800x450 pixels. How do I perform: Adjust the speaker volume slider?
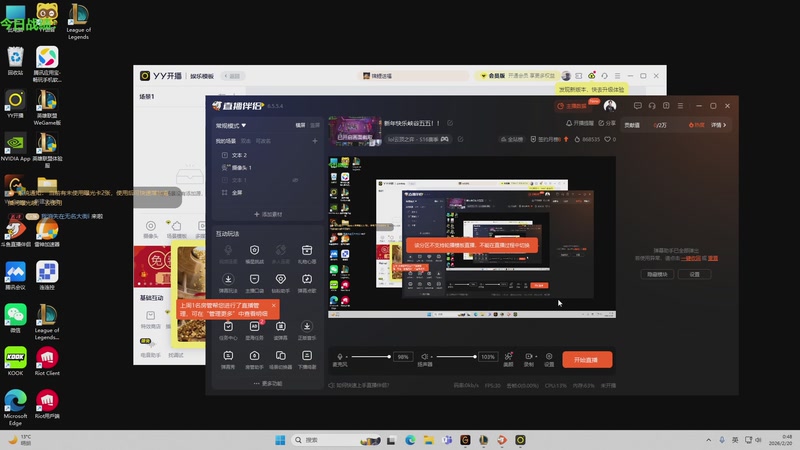(456, 357)
